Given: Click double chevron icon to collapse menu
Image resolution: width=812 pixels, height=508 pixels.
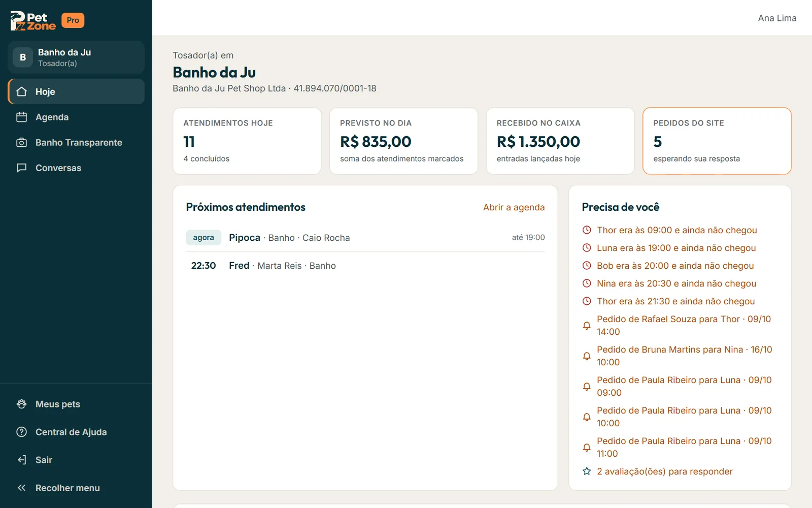Looking at the screenshot, I should pos(21,488).
